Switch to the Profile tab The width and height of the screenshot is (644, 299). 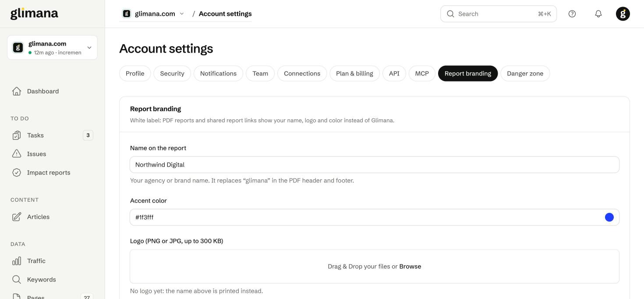point(135,73)
